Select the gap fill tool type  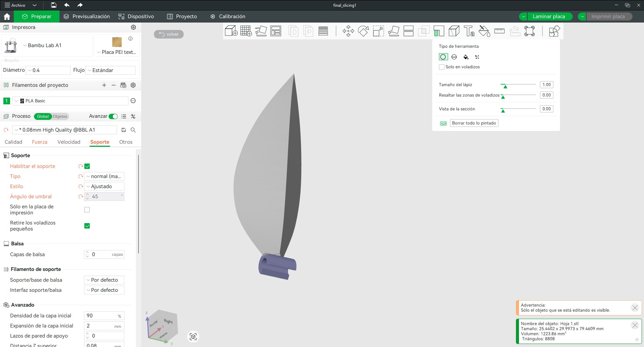click(x=477, y=57)
